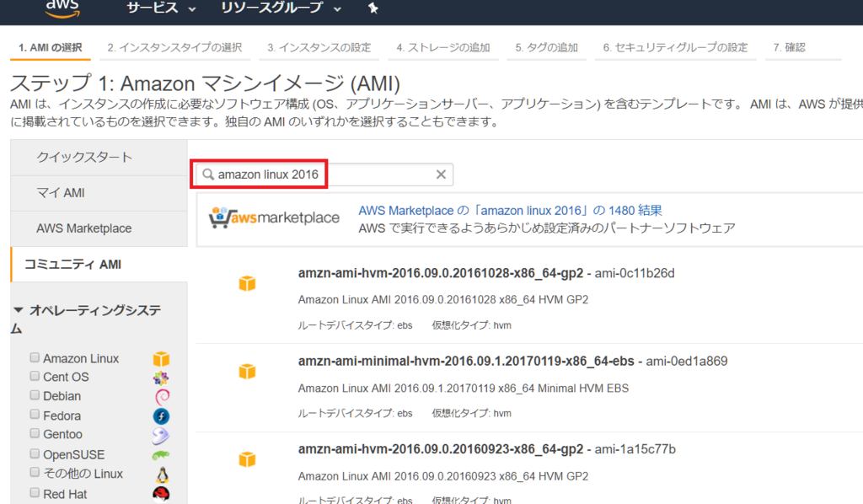Open AWS Marketplace 1480 結果 link
The image size is (863, 504).
click(x=510, y=210)
